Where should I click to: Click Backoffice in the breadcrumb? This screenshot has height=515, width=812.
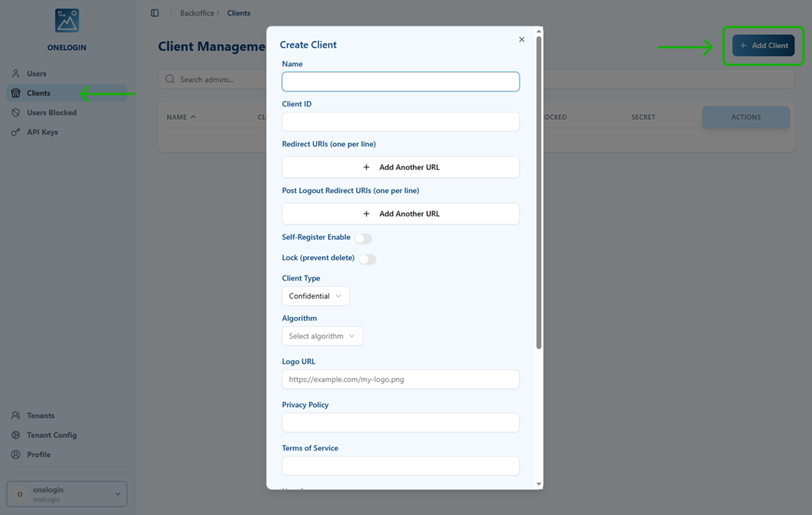[x=196, y=12]
